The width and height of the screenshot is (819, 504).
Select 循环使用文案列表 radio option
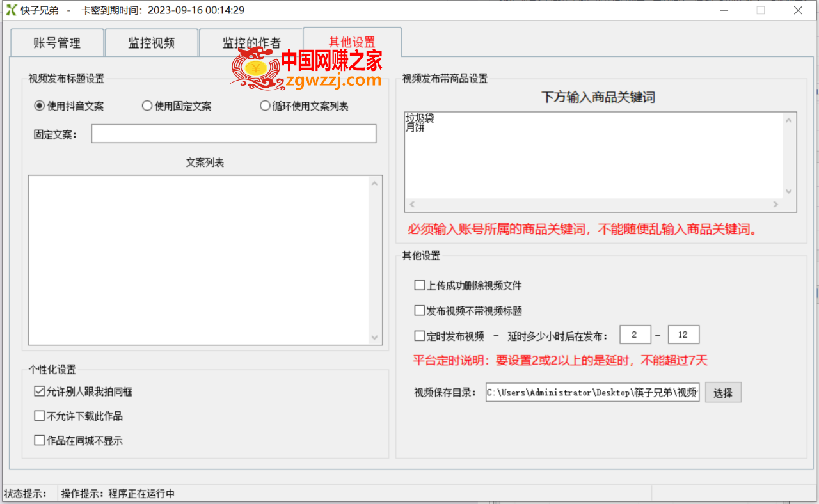(x=304, y=106)
